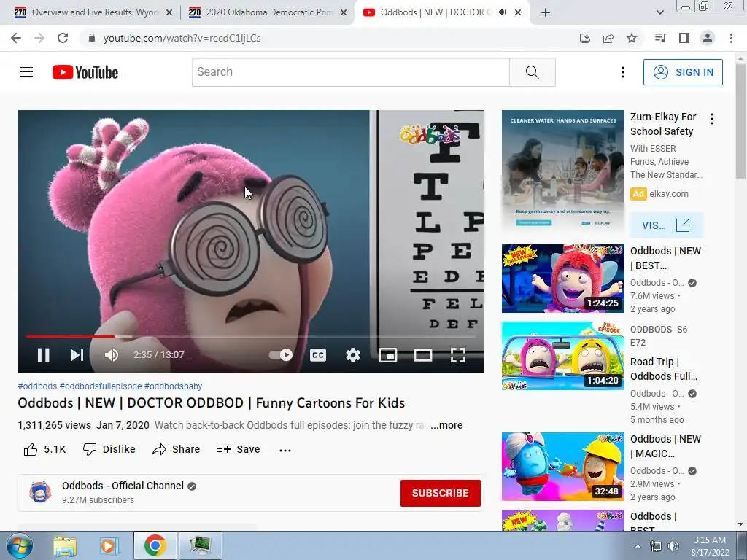Seek on the video progress bar
The height and width of the screenshot is (560, 747).
(251, 336)
